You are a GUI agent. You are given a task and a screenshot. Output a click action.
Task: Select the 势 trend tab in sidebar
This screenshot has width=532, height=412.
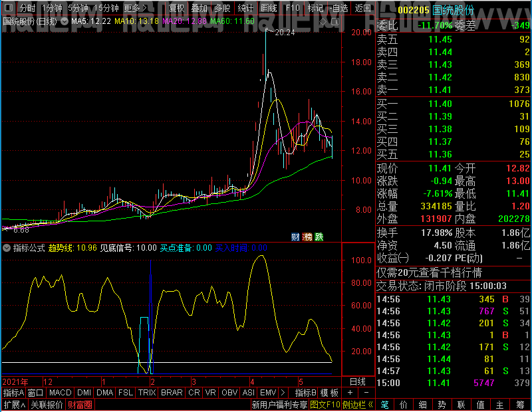442,405
